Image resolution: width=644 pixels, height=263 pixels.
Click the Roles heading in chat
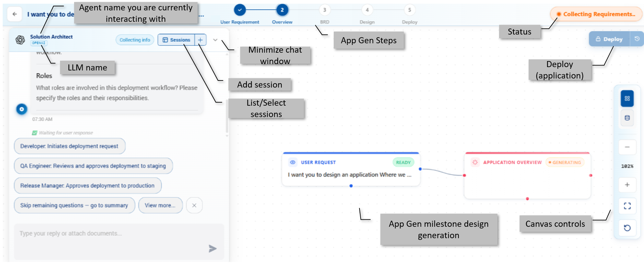click(44, 76)
